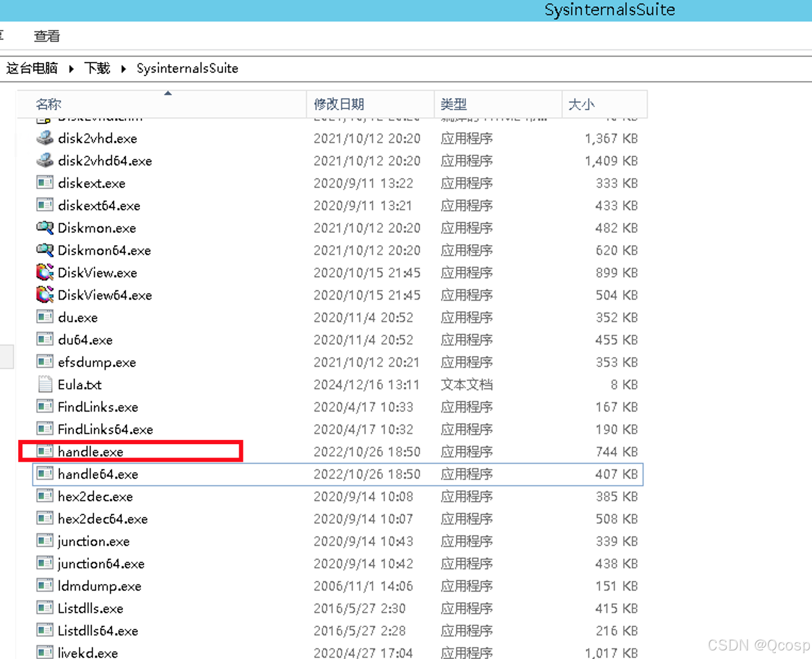The height and width of the screenshot is (659, 812).
Task: Sort files by 名称 column
Action: point(161,104)
